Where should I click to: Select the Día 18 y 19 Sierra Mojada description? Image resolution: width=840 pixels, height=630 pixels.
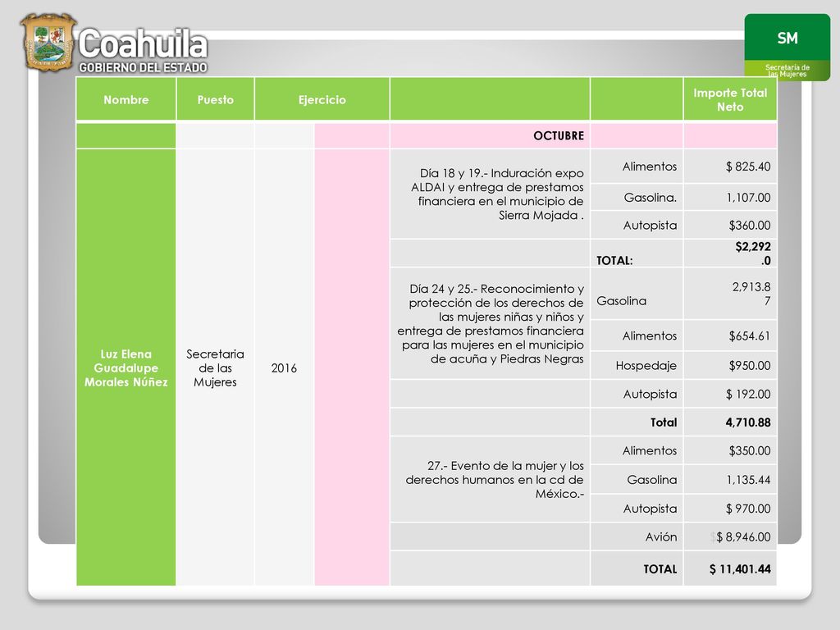point(497,194)
